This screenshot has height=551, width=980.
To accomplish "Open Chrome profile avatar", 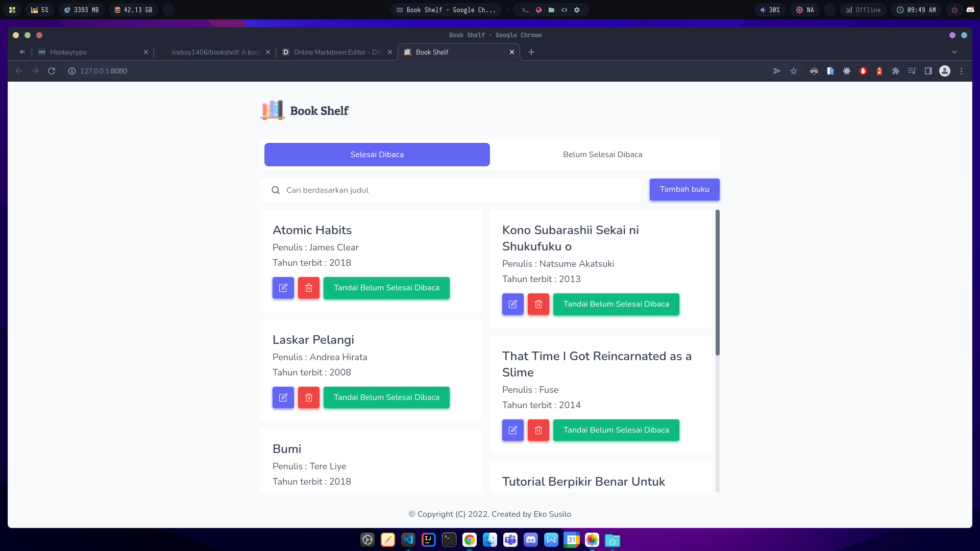I will coord(945,71).
